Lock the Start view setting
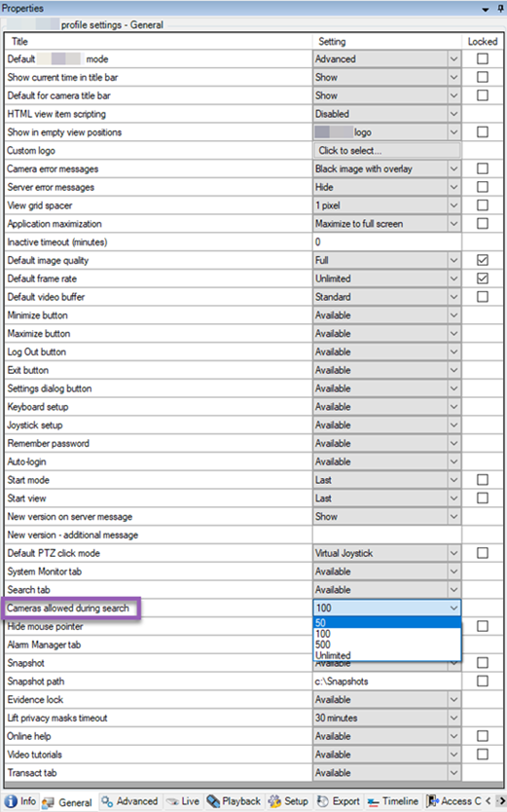Screen dimensions: 507x812 click(x=482, y=498)
